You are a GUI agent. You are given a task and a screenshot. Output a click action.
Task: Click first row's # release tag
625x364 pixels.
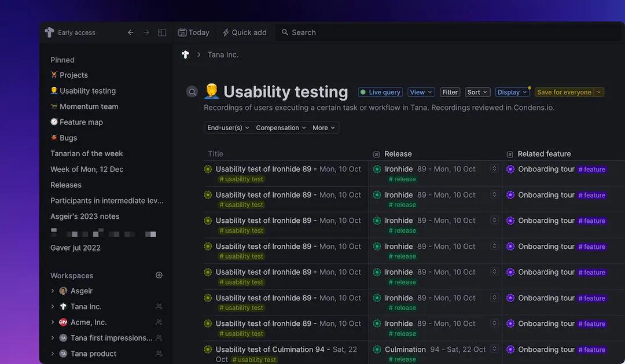tap(402, 179)
